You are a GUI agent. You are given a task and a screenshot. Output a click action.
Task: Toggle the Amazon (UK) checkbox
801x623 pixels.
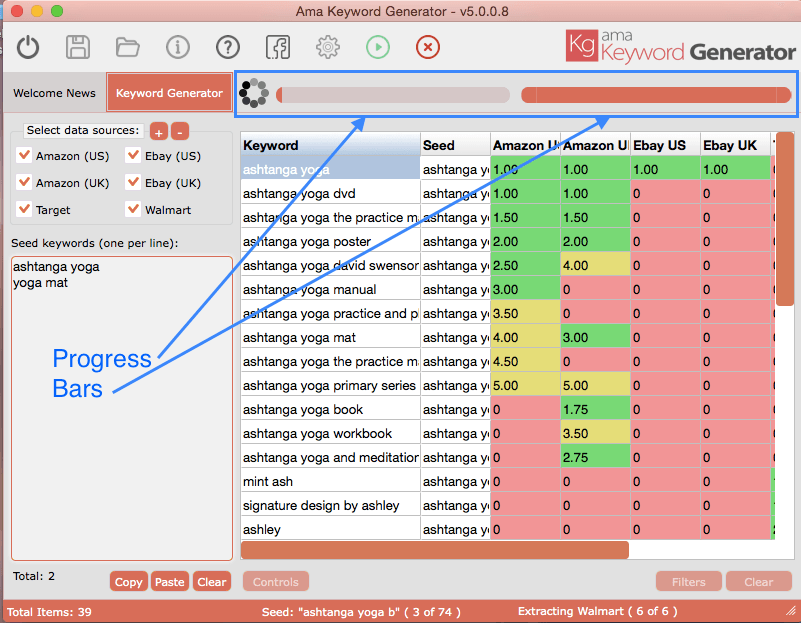click(x=23, y=182)
